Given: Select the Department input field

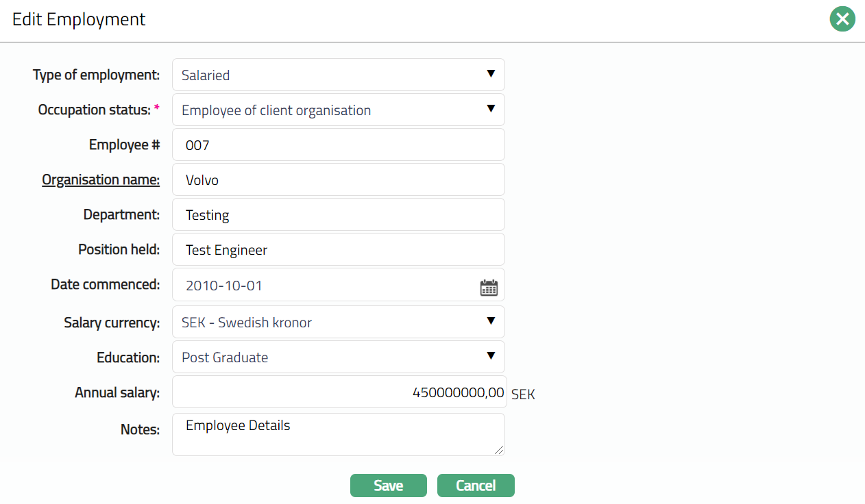Looking at the screenshot, I should click(x=338, y=215).
